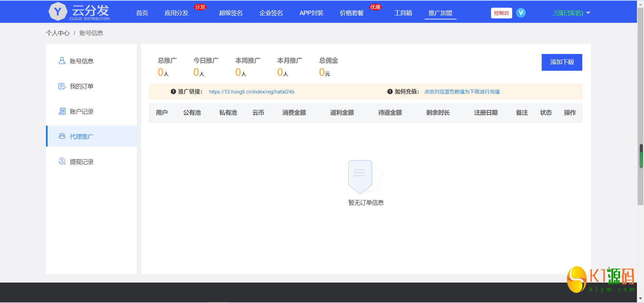This screenshot has height=303, width=644.
Task: Click the 我的订单 order list icon
Action: (62, 86)
